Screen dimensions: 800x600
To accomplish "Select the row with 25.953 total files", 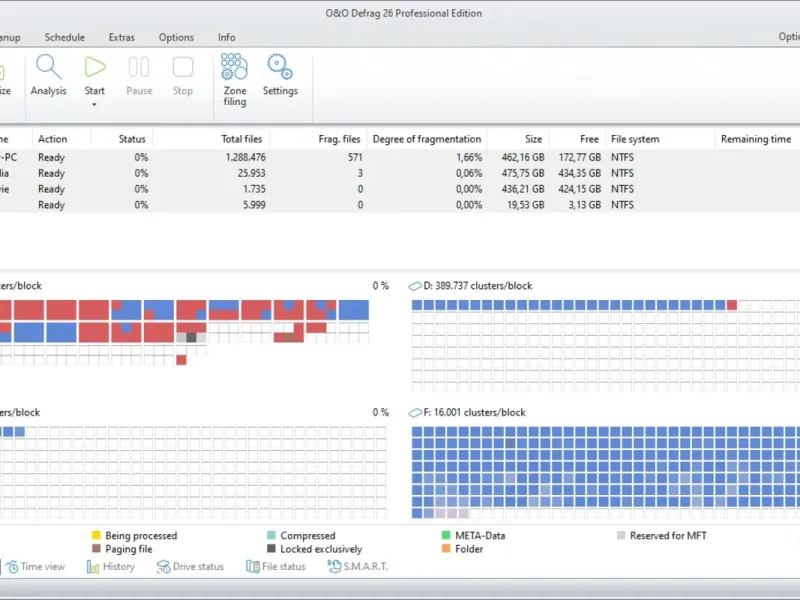I will pos(400,173).
